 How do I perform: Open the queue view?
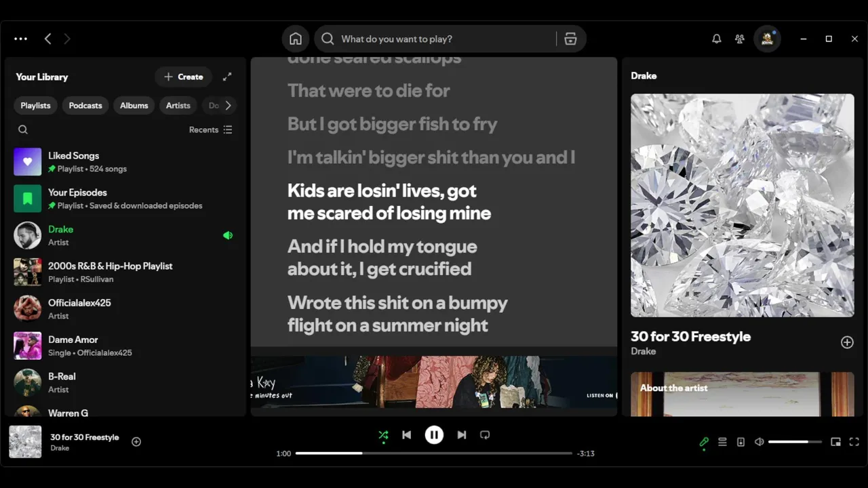point(722,442)
